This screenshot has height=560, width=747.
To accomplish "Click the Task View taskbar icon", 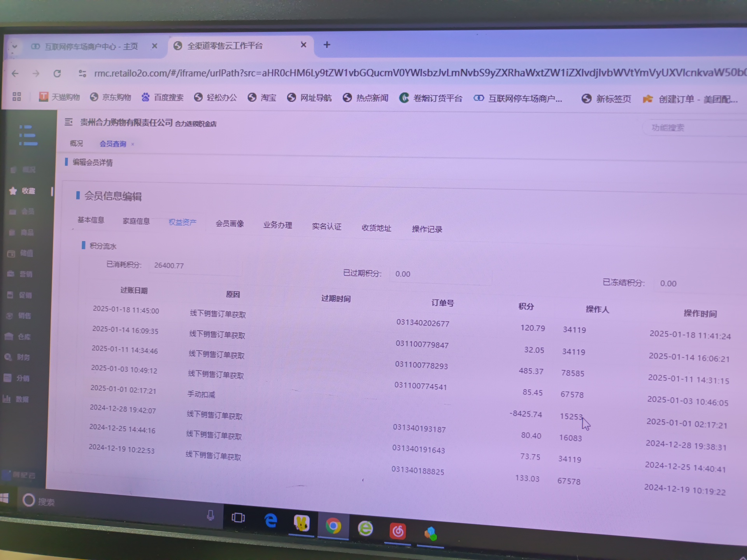I will (x=238, y=518).
